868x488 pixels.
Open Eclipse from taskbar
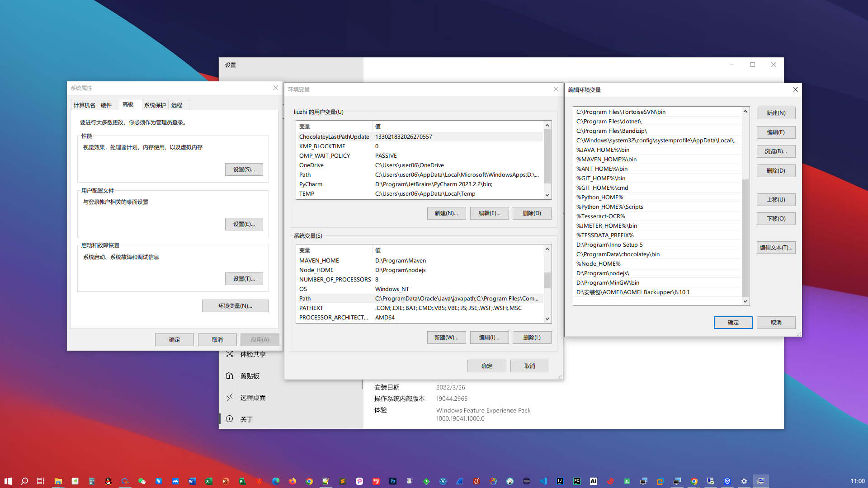(x=526, y=481)
